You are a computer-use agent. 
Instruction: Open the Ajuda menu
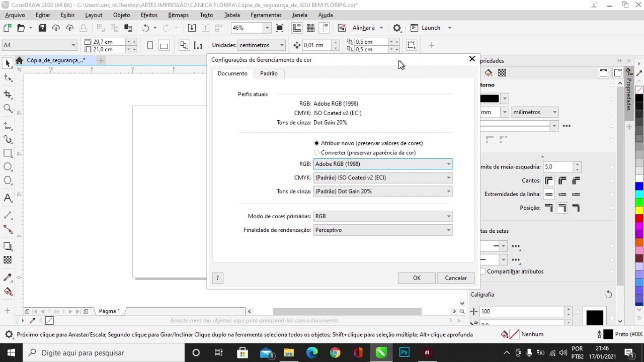pyautogui.click(x=326, y=15)
